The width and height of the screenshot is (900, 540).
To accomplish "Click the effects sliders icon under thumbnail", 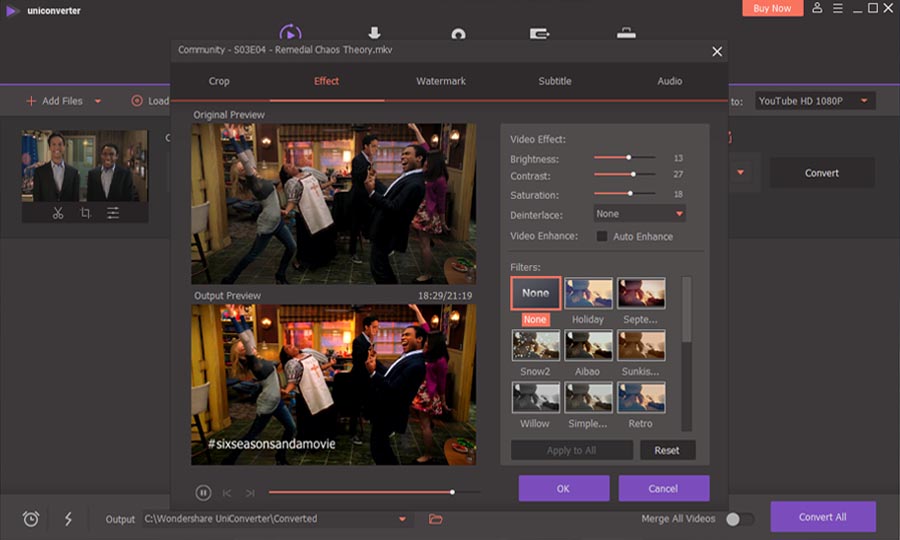I will (113, 213).
